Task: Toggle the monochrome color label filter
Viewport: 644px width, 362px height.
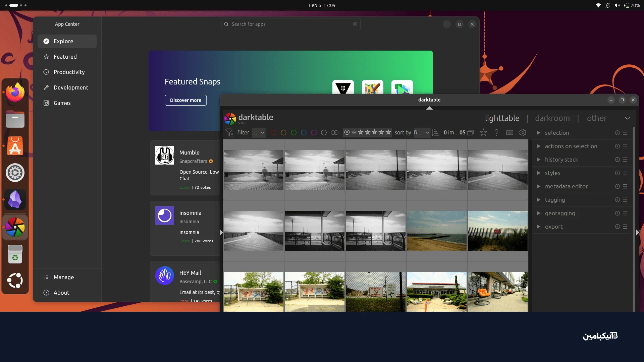Action: coord(335,133)
